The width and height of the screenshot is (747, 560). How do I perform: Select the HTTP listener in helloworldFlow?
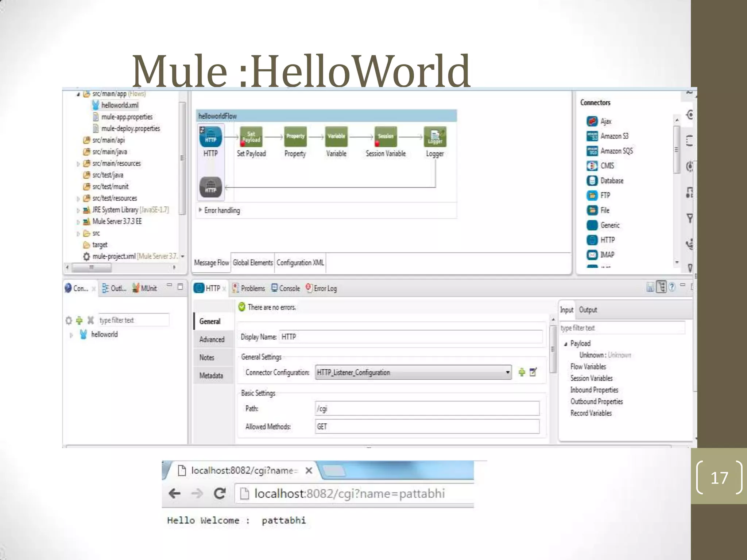click(210, 137)
